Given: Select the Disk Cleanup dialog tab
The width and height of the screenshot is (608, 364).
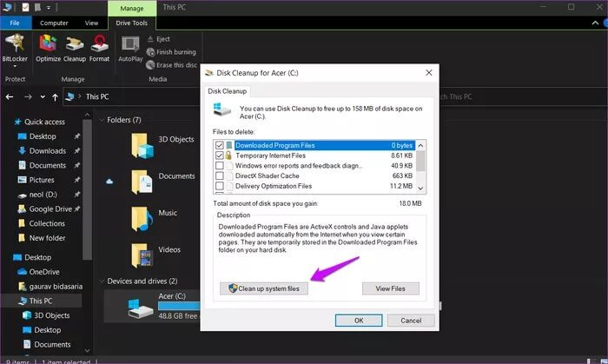Looking at the screenshot, I should click(228, 91).
